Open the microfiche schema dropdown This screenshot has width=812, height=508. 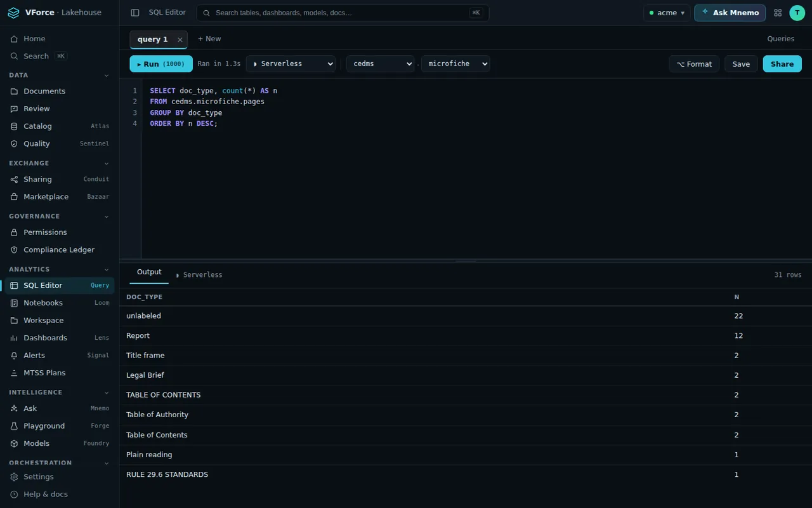point(455,63)
